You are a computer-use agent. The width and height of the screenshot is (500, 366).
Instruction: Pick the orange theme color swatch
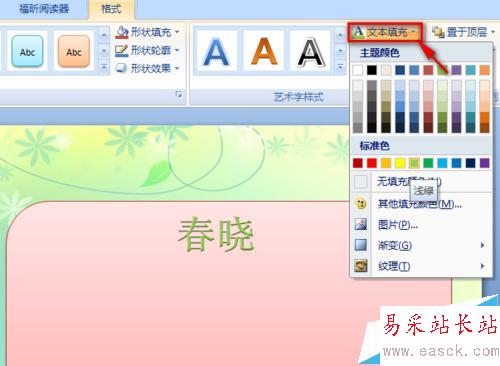click(484, 70)
